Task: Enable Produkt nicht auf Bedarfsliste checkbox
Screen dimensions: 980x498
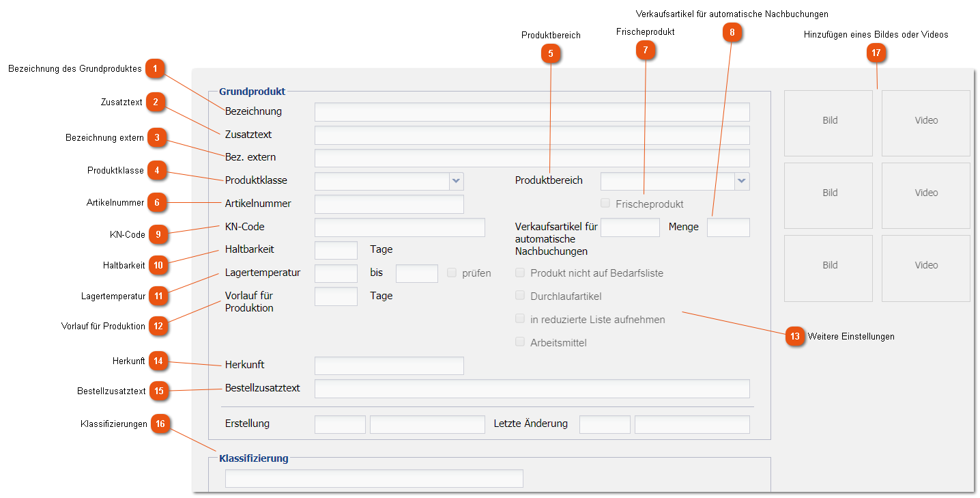Action: [x=519, y=272]
